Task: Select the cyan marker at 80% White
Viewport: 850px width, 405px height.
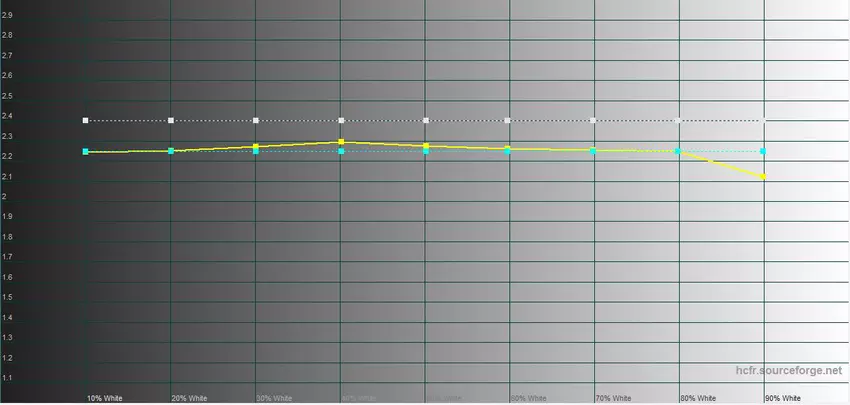Action: [679, 152]
